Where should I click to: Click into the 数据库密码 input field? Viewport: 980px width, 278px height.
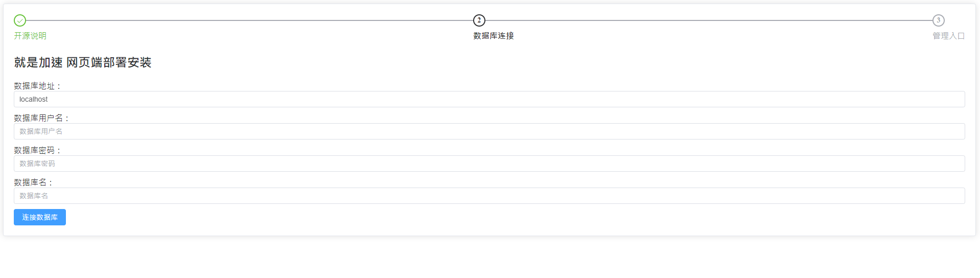(x=489, y=164)
